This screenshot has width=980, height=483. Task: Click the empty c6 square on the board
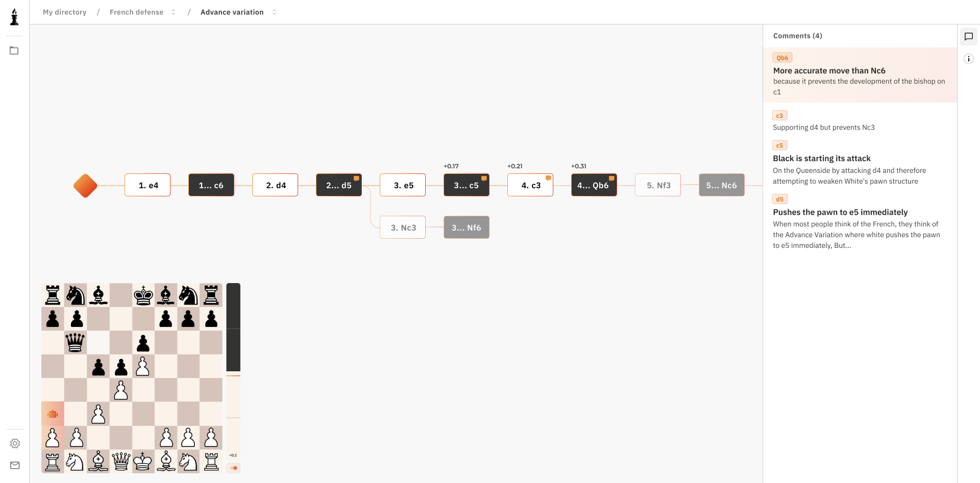(x=98, y=342)
